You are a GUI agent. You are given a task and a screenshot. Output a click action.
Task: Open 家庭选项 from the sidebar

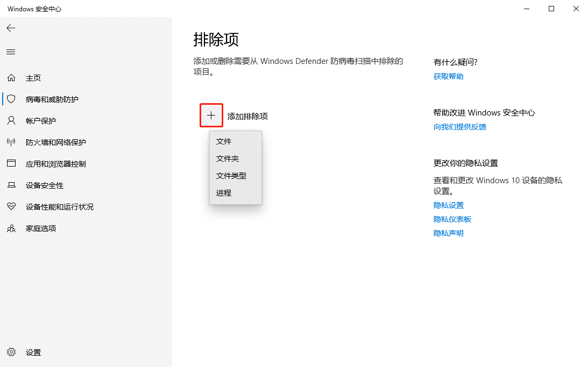[x=40, y=228]
